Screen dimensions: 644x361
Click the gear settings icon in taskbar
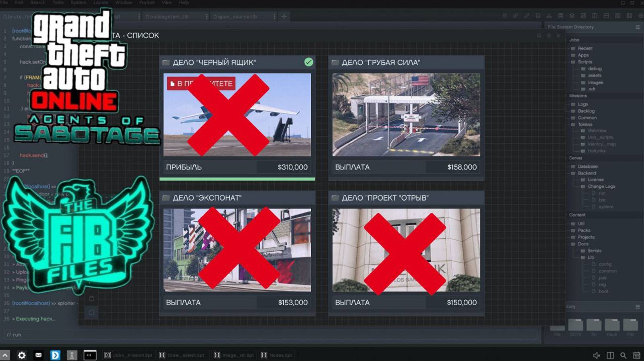click(22, 355)
